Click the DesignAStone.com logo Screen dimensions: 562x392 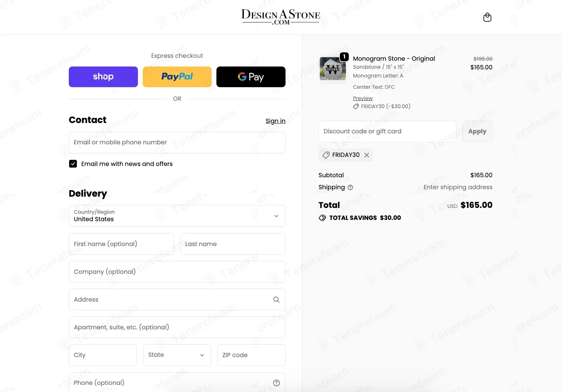(x=281, y=17)
